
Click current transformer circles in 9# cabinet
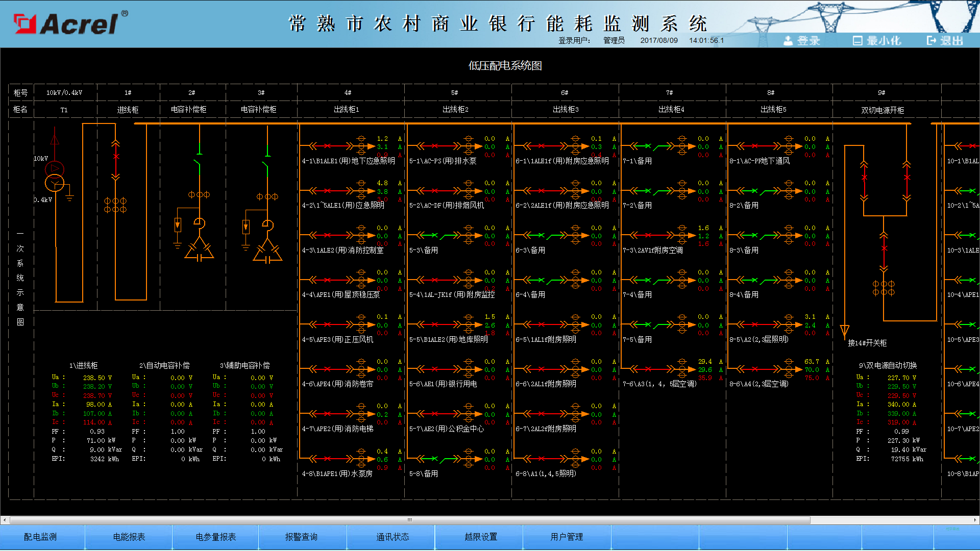click(884, 288)
